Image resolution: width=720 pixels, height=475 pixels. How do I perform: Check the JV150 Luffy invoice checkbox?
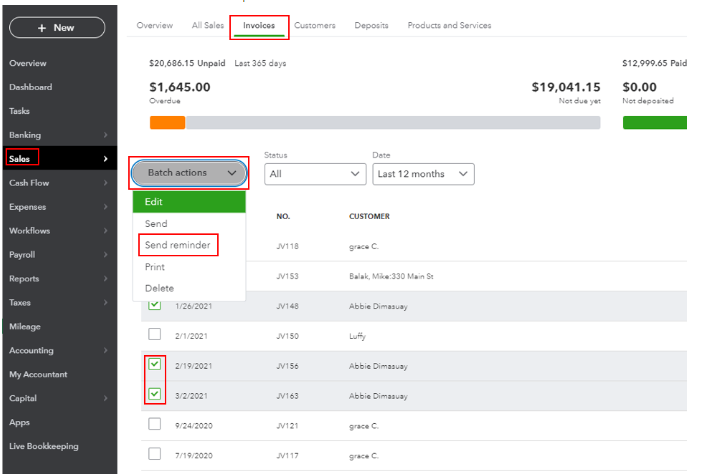point(154,334)
